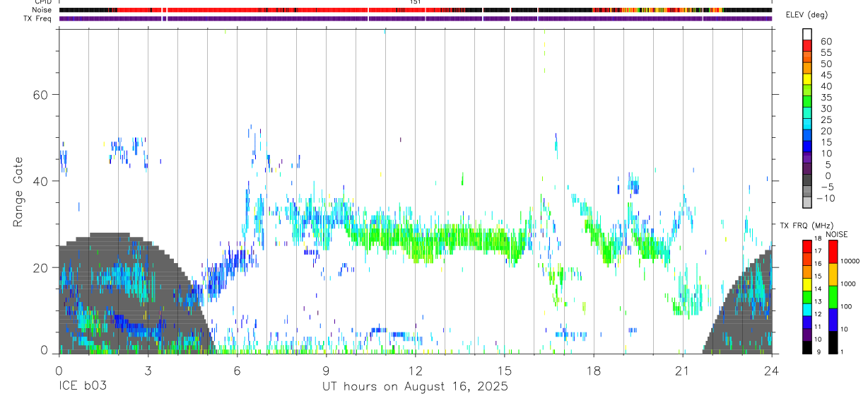Pick the cyan TX FRQ segment between 12 and 13

click(807, 308)
